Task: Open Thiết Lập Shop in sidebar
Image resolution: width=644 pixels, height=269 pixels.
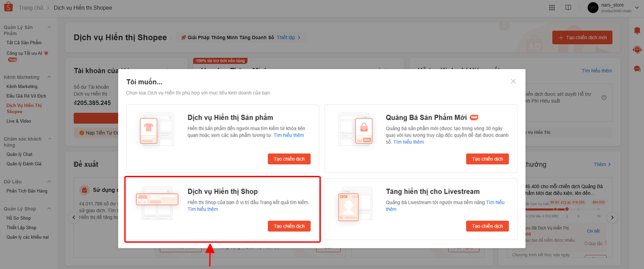Action: click(21, 228)
